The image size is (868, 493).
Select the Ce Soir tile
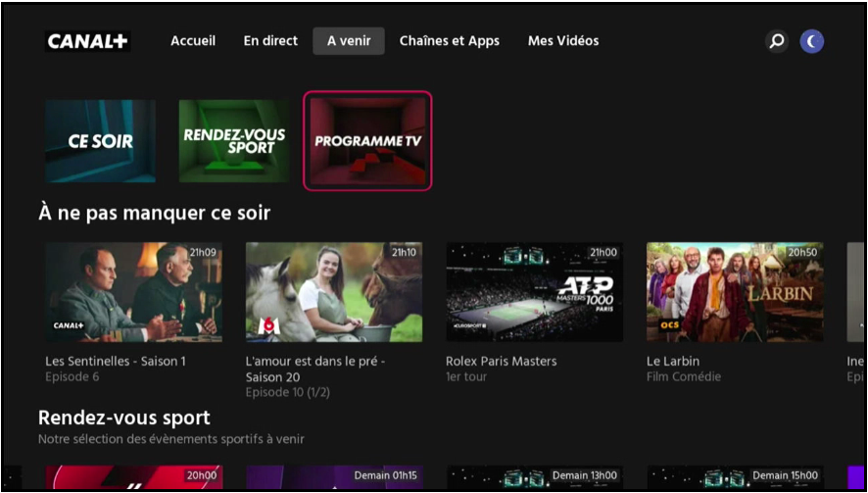click(x=100, y=141)
